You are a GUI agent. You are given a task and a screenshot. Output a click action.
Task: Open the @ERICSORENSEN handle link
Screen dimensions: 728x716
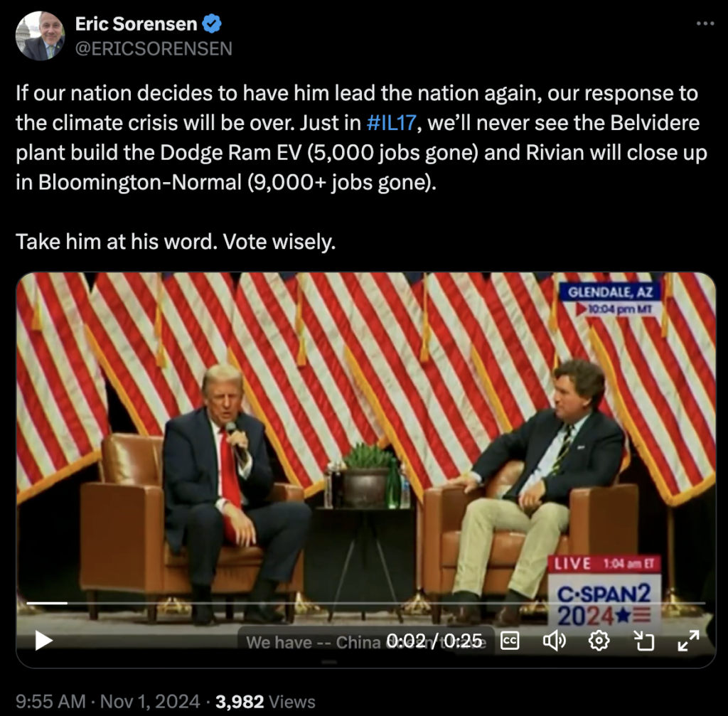point(154,48)
